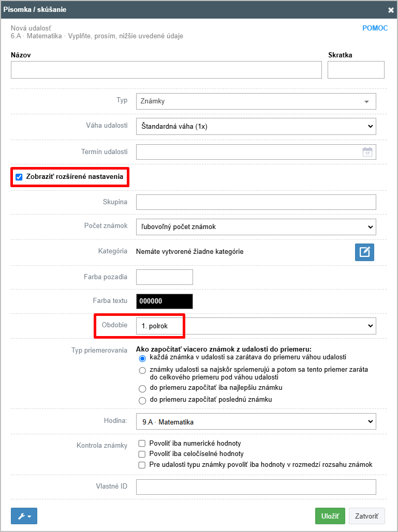398x532 pixels.
Task: Open the Typ dropdown showing Známky
Action: [x=256, y=101]
